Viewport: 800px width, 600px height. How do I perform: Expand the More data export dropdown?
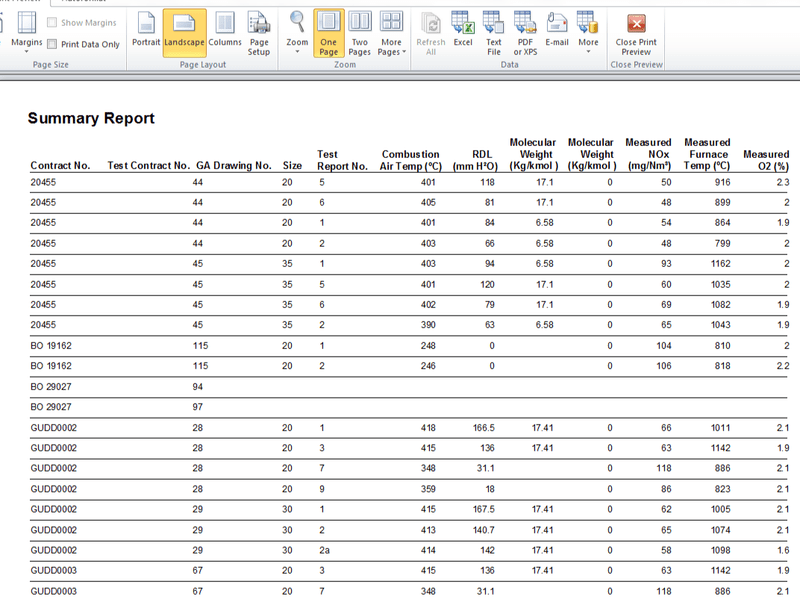pos(588,32)
